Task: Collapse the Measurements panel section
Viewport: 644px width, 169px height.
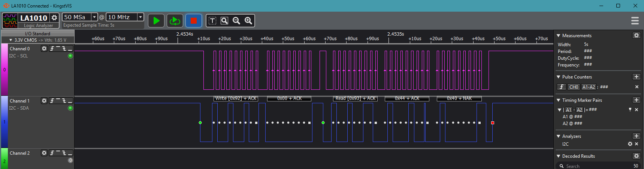Action: coord(559,36)
